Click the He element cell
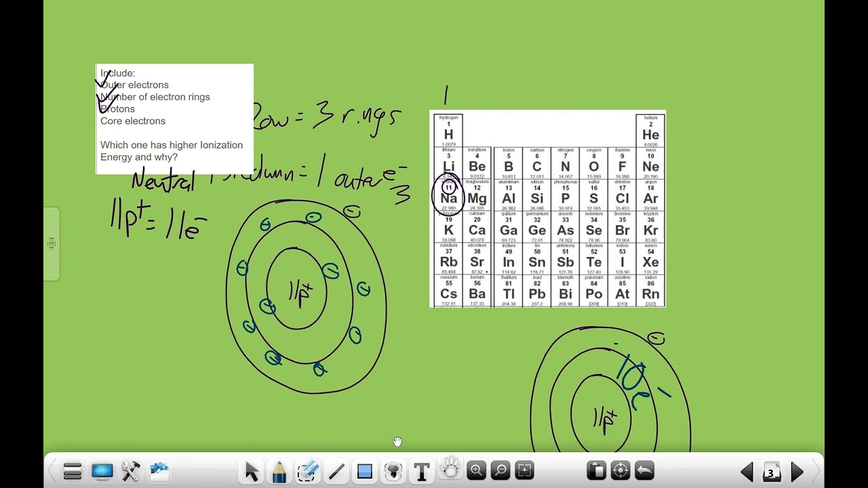Screen dimensions: 868x488 tap(650, 131)
